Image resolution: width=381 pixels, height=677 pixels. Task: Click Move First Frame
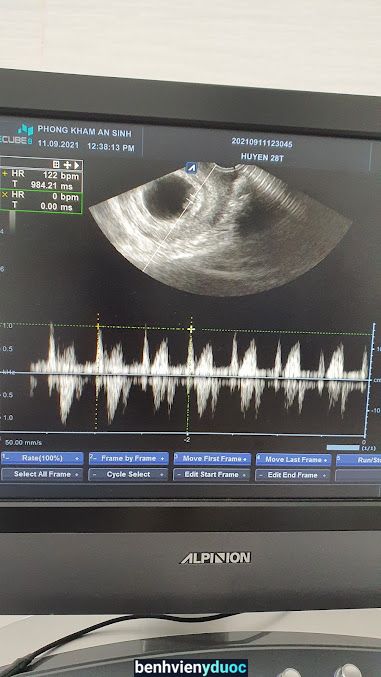click(x=212, y=459)
